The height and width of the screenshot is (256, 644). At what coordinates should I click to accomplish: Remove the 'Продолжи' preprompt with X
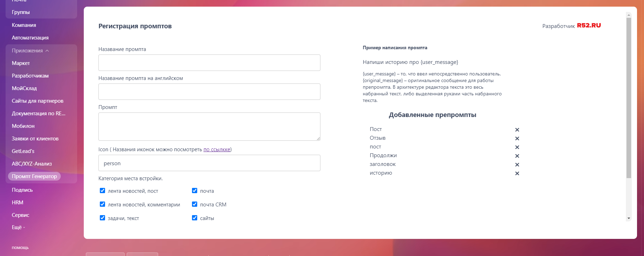pos(517,156)
